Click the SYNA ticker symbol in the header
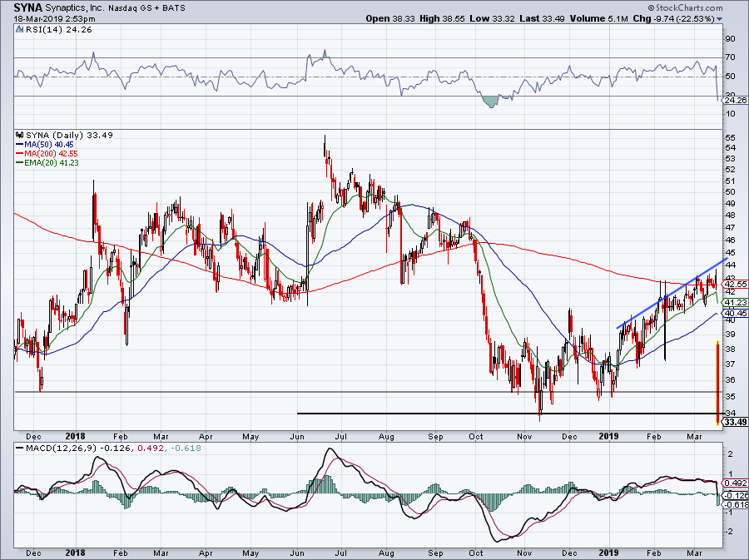 pyautogui.click(x=27, y=7)
